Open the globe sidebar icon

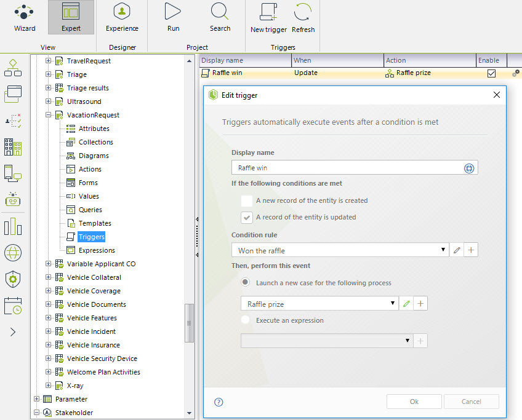pyautogui.click(x=13, y=253)
